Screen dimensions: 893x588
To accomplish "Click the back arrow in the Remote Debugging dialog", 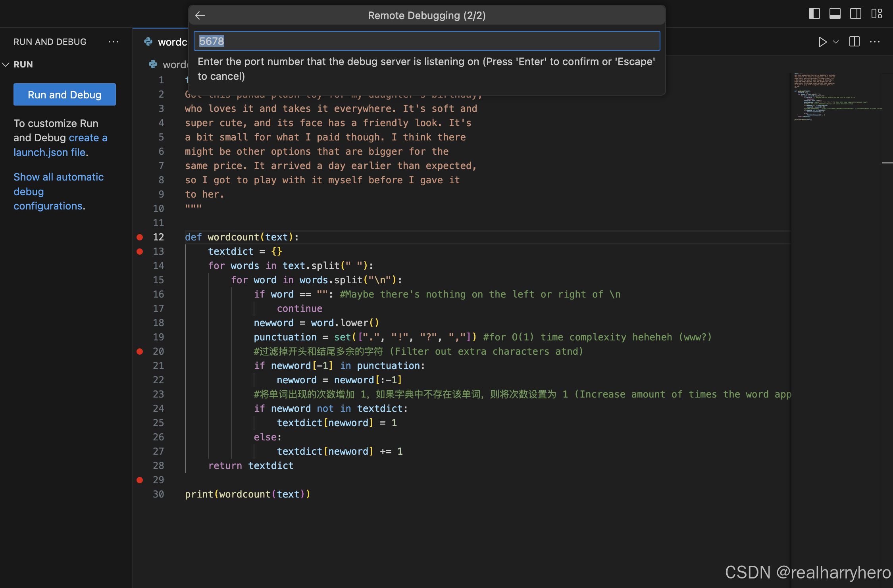I will coord(200,15).
